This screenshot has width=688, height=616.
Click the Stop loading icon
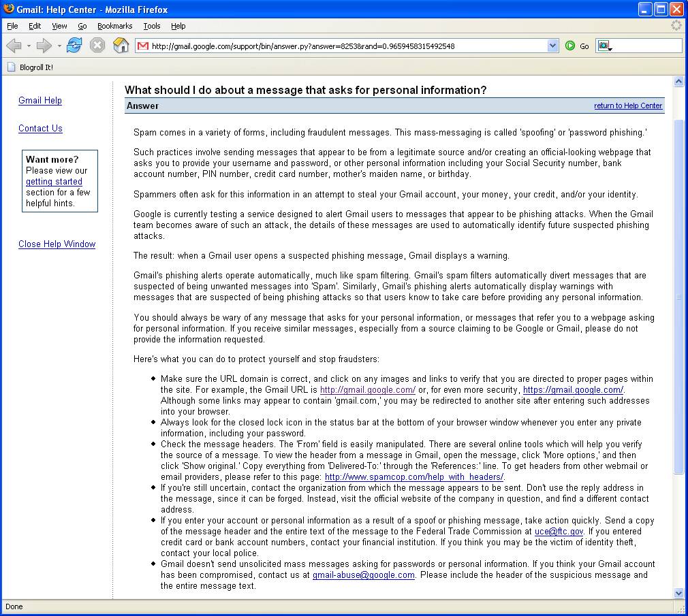(97, 46)
